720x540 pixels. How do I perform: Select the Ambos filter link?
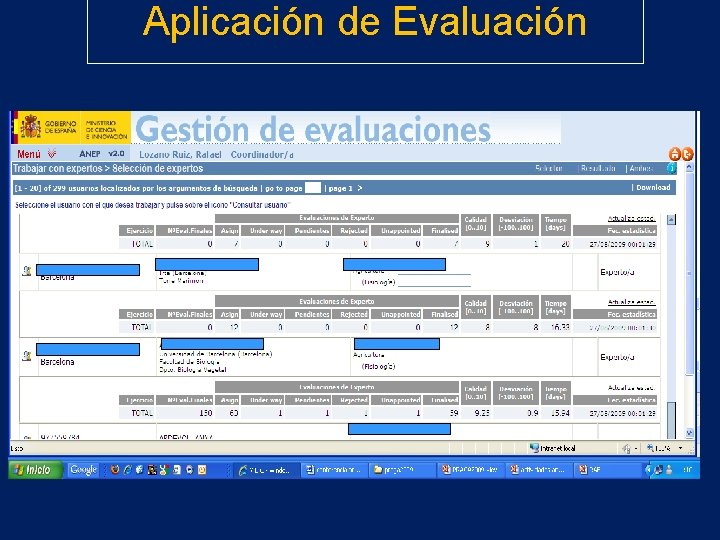[641, 169]
